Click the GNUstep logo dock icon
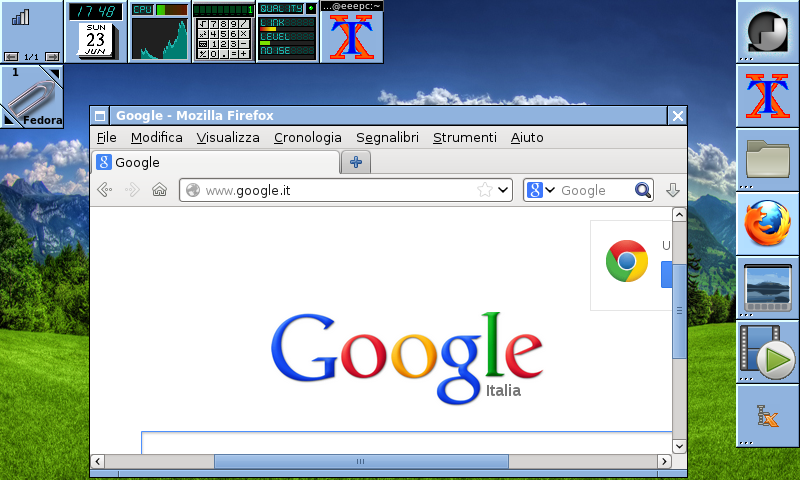The width and height of the screenshot is (800, 480). click(767, 32)
